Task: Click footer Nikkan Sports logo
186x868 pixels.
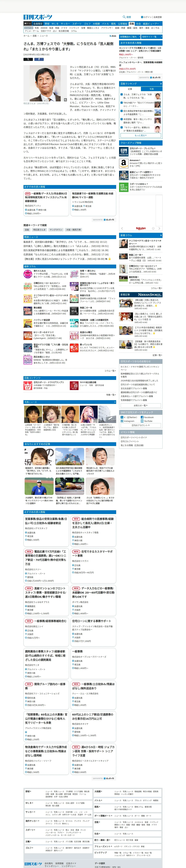Action: point(33,864)
